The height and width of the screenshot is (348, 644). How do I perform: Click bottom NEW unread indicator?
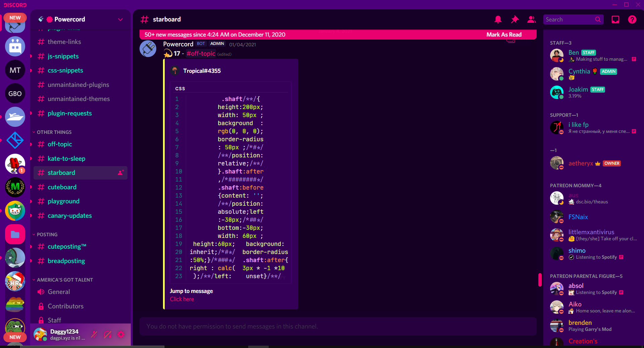click(x=15, y=337)
